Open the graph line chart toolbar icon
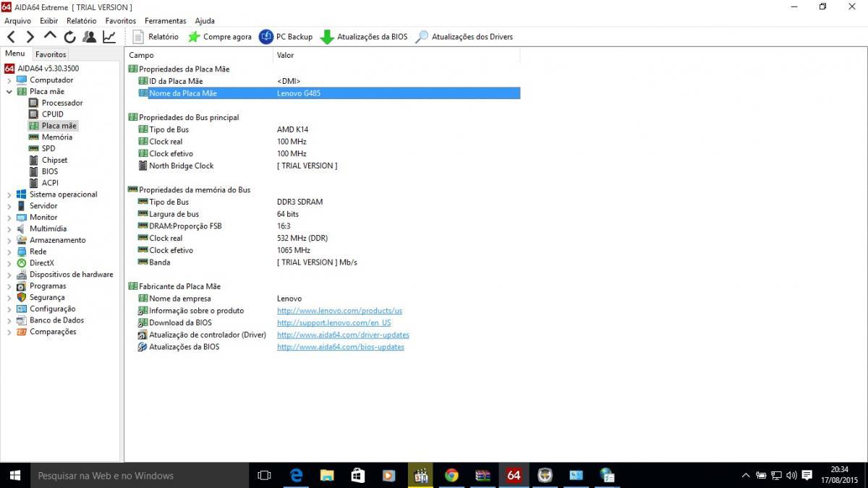The width and height of the screenshot is (868, 488). pos(109,37)
